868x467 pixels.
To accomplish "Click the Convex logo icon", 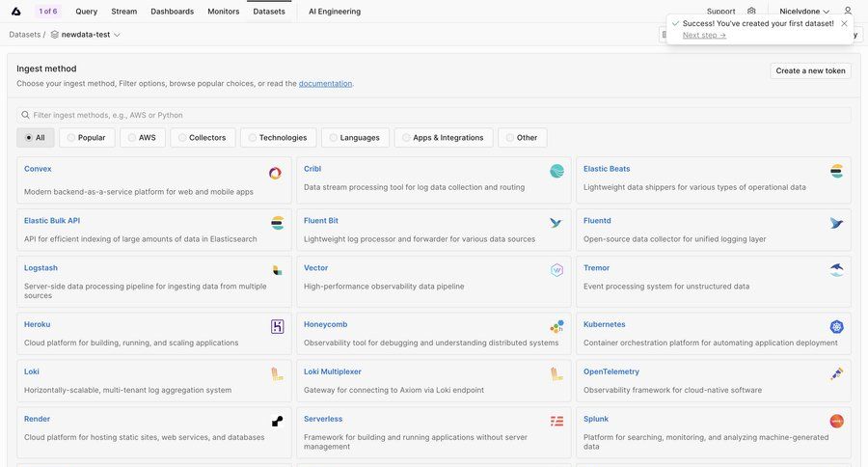I will [x=275, y=173].
